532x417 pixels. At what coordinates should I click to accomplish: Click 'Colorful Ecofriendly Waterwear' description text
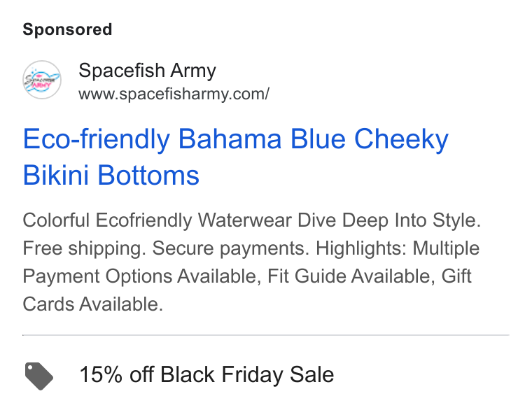pos(157,220)
